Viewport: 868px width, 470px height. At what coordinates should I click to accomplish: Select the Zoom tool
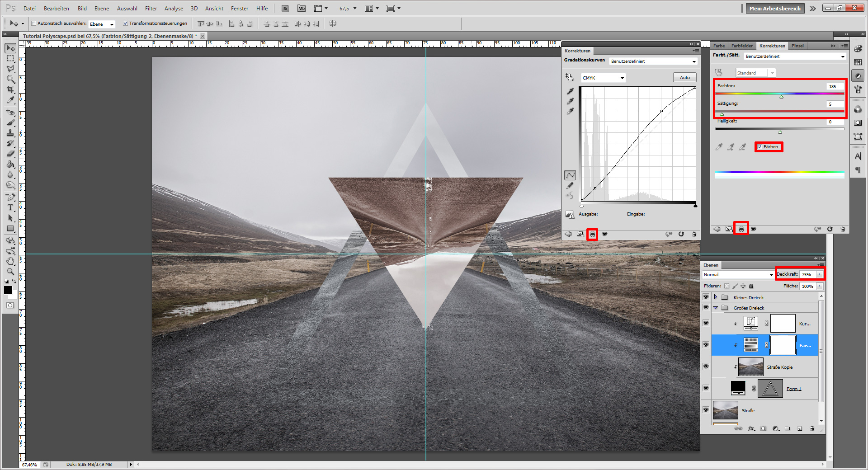[10, 272]
